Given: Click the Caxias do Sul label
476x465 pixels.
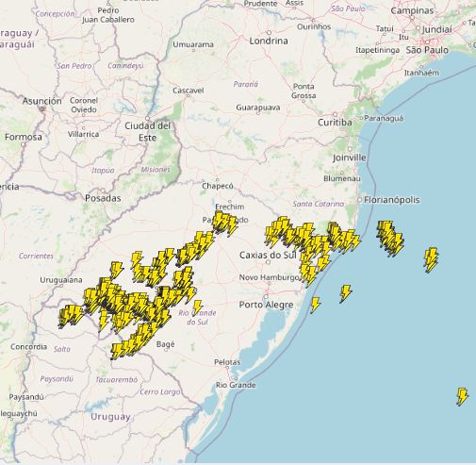Looking at the screenshot, I should tap(268, 255).
